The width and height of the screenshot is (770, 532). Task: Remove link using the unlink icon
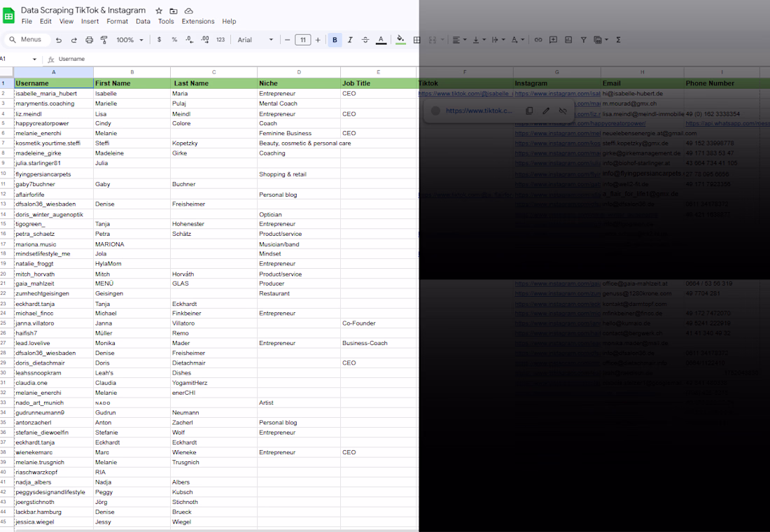563,111
